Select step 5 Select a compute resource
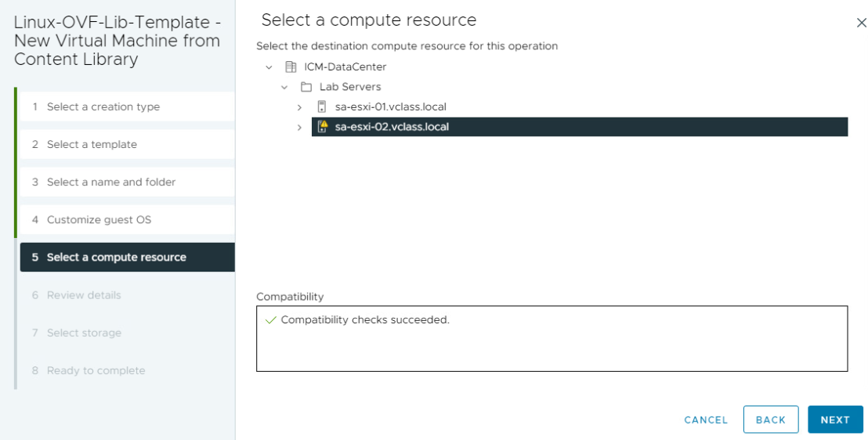Image resolution: width=868 pixels, height=440 pixels. point(128,257)
